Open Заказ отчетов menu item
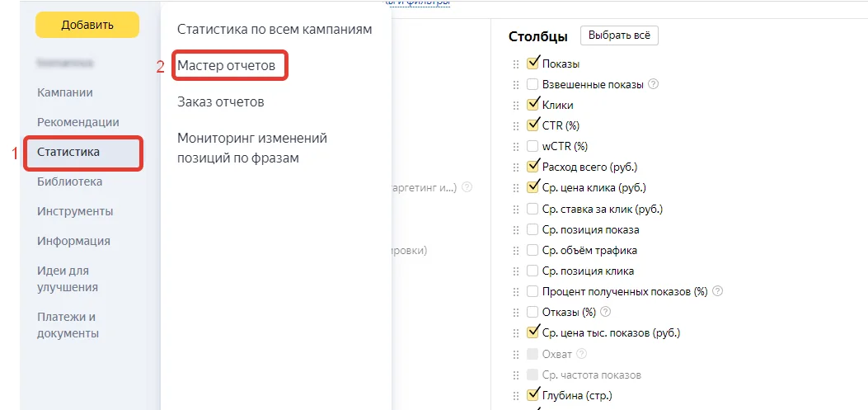The width and height of the screenshot is (868, 410). [220, 102]
